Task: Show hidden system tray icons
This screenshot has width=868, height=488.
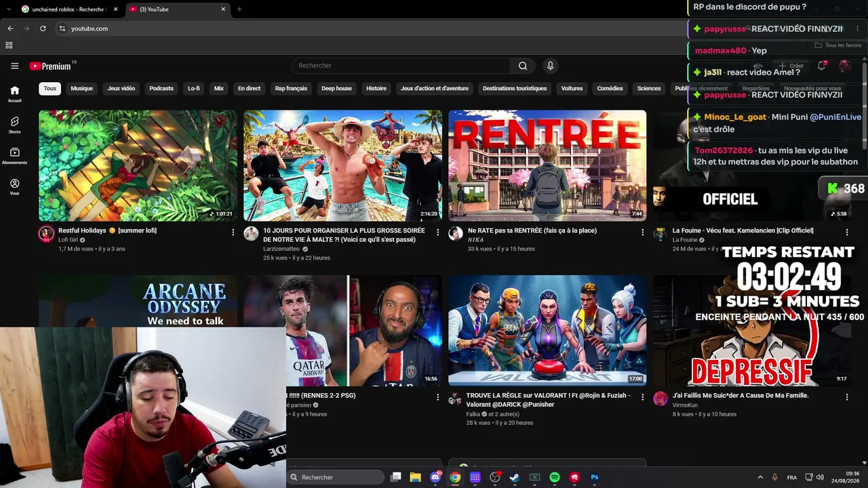Action: [759, 477]
